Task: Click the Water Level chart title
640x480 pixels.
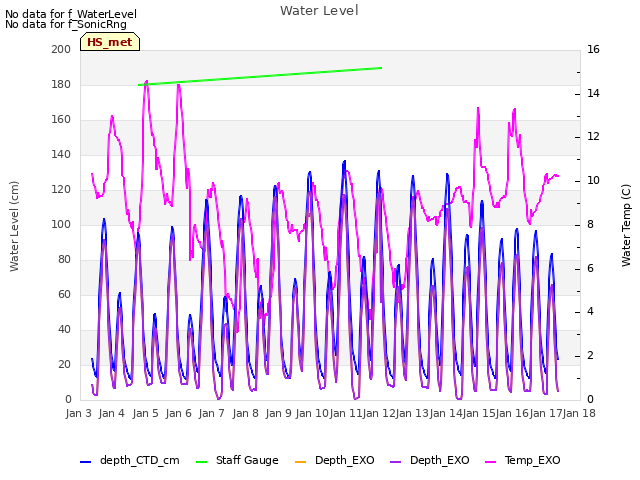Action: [x=319, y=11]
